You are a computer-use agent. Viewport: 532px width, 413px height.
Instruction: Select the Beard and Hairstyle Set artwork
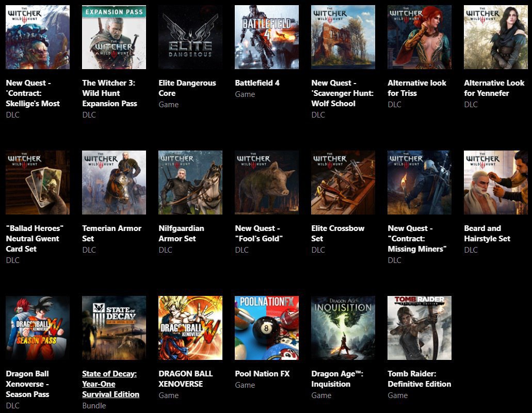496,183
